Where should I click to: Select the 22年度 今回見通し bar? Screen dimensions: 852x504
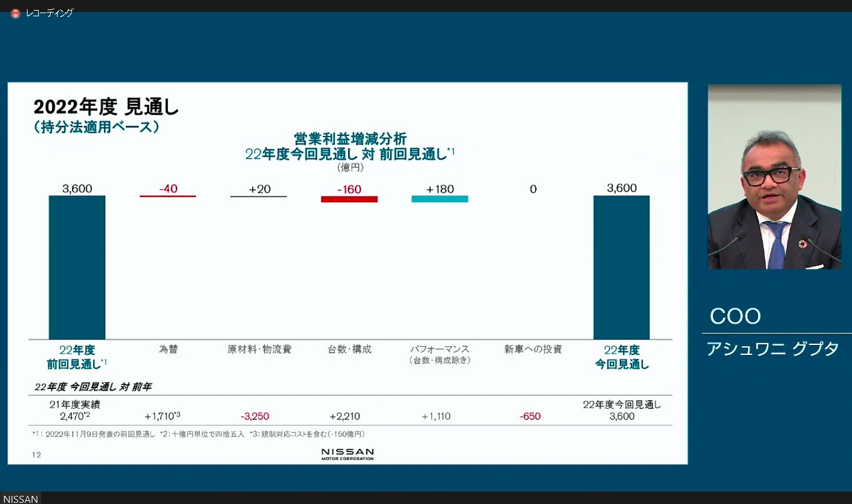click(621, 266)
